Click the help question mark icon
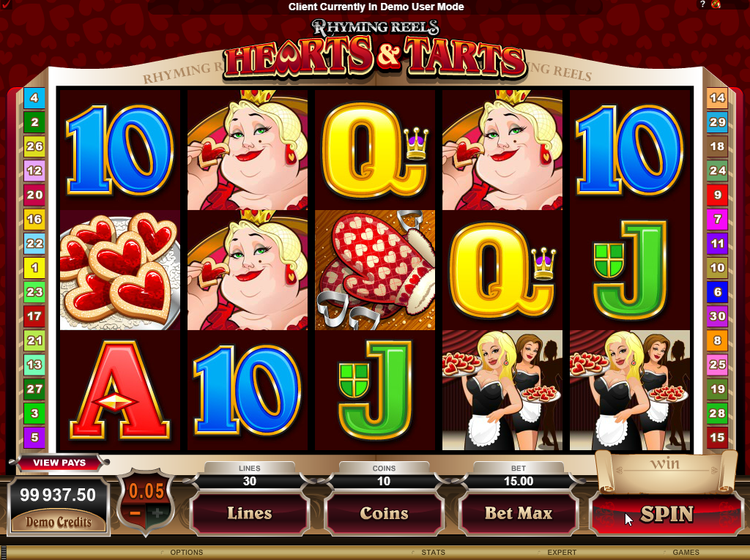Viewport: 750px width, 560px height. [x=702, y=4]
